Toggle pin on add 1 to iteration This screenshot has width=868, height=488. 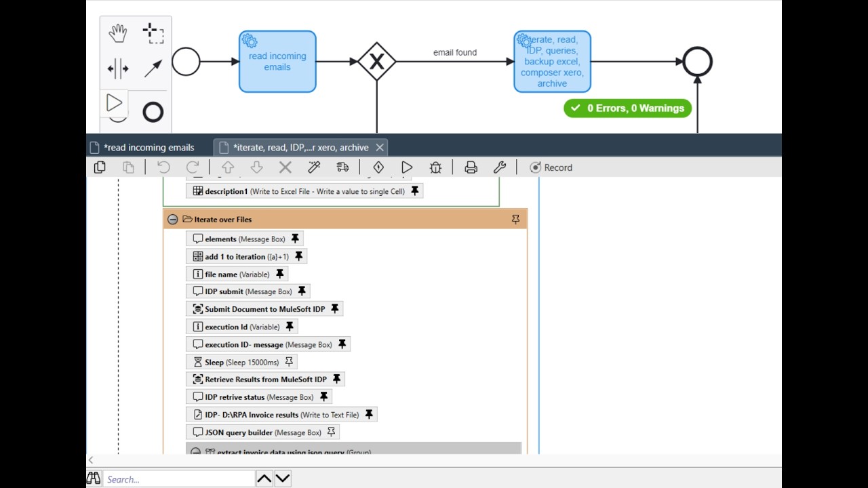click(298, 256)
